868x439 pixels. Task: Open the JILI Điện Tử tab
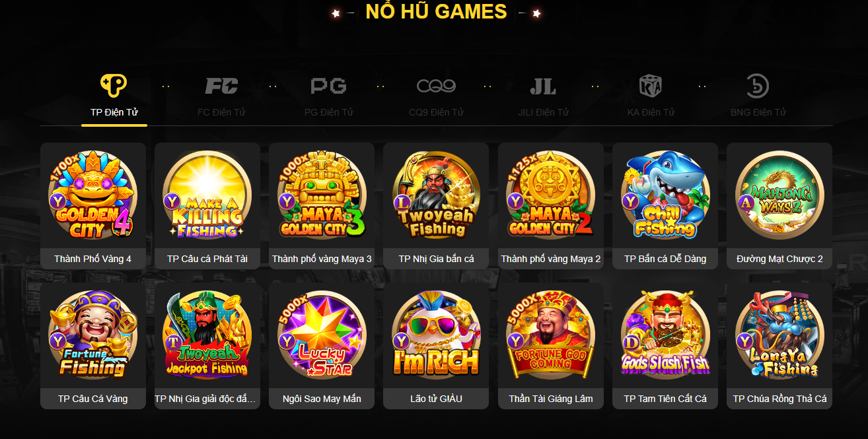click(543, 96)
